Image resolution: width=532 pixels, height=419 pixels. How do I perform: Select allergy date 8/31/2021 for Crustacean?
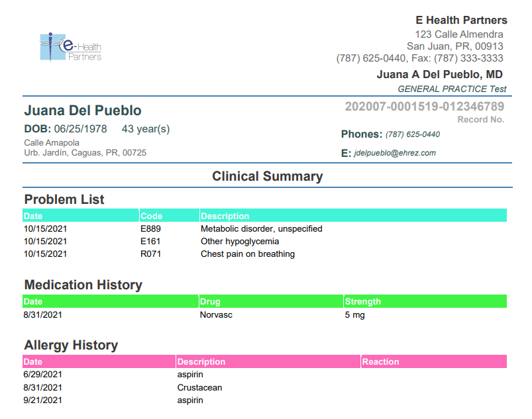click(x=43, y=387)
